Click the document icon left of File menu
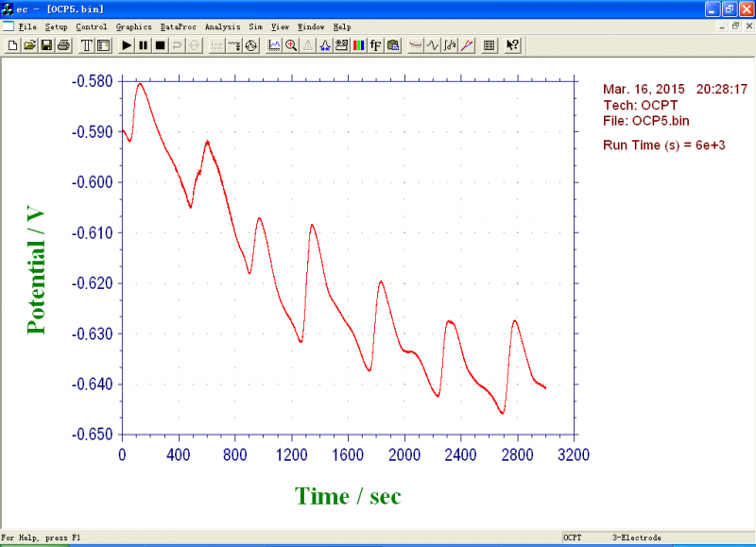756x547 pixels. click(9, 26)
